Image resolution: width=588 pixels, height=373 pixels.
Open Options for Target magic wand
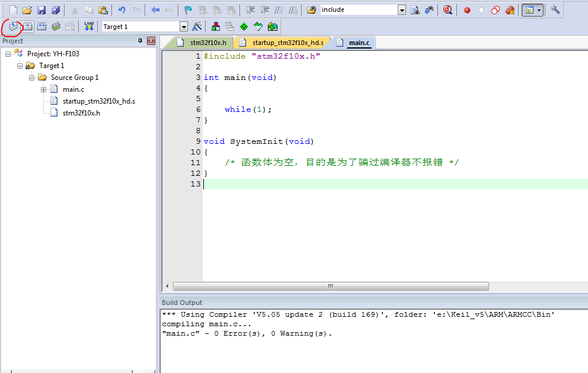[x=197, y=27]
